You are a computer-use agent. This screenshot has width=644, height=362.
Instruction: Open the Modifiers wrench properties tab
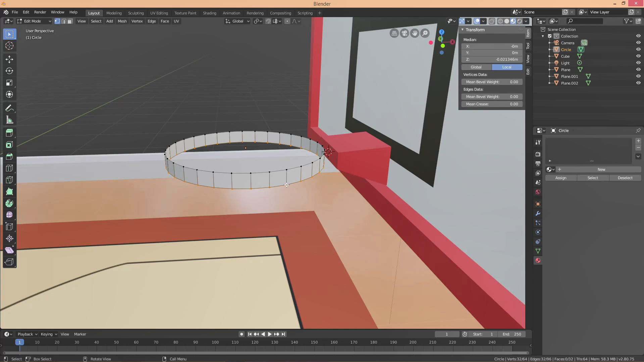[538, 213]
